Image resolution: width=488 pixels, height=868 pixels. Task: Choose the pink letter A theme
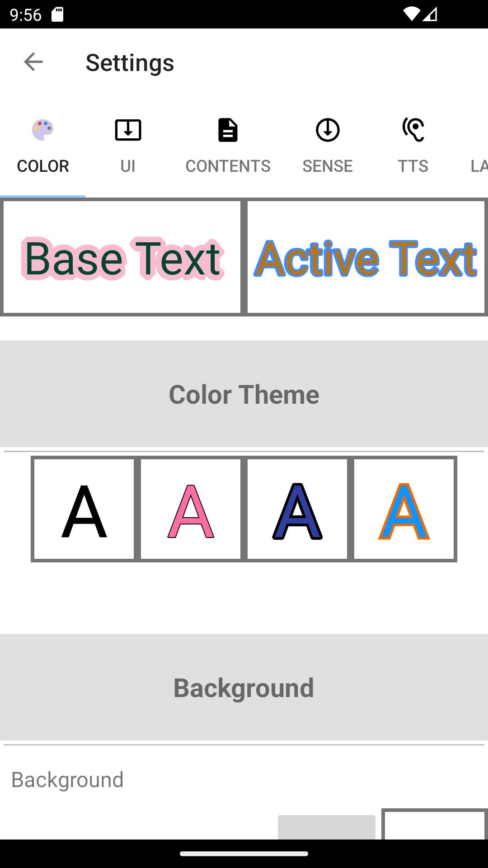pyautogui.click(x=191, y=509)
